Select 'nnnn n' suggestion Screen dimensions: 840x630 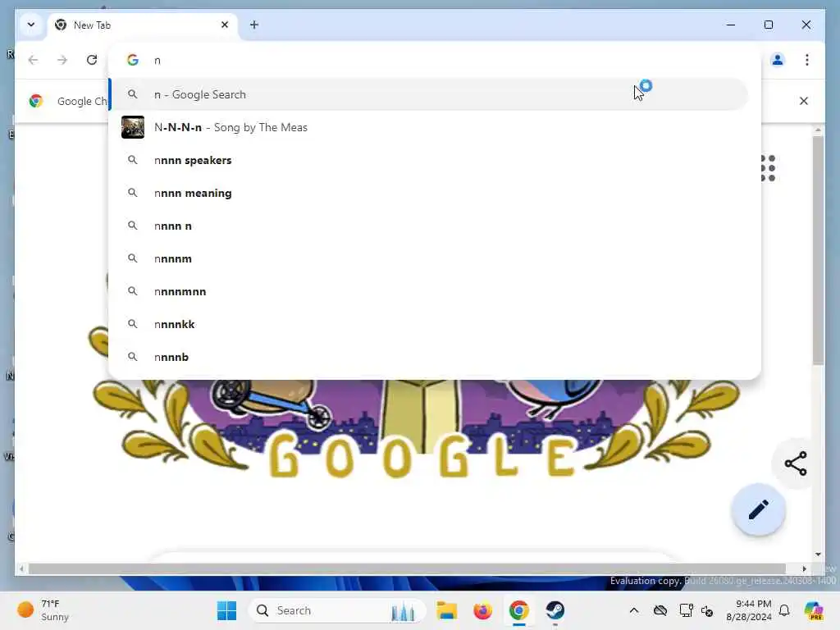tap(428, 226)
